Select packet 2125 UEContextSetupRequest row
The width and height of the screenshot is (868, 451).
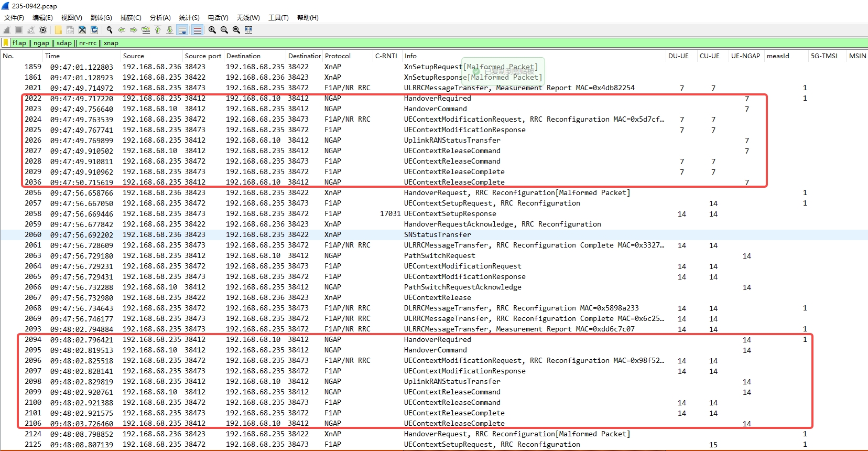coord(434,444)
